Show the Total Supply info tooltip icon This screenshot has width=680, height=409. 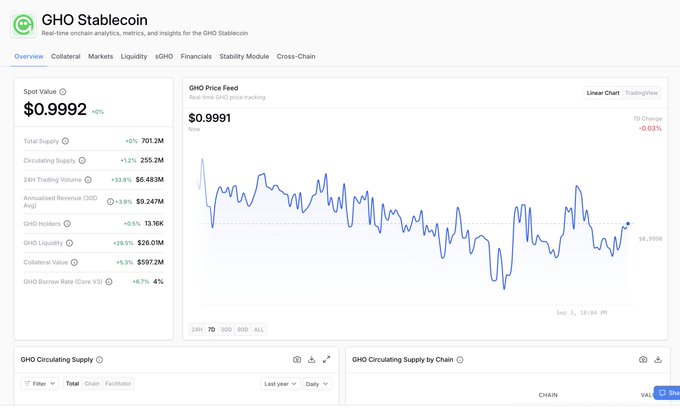[x=65, y=141]
